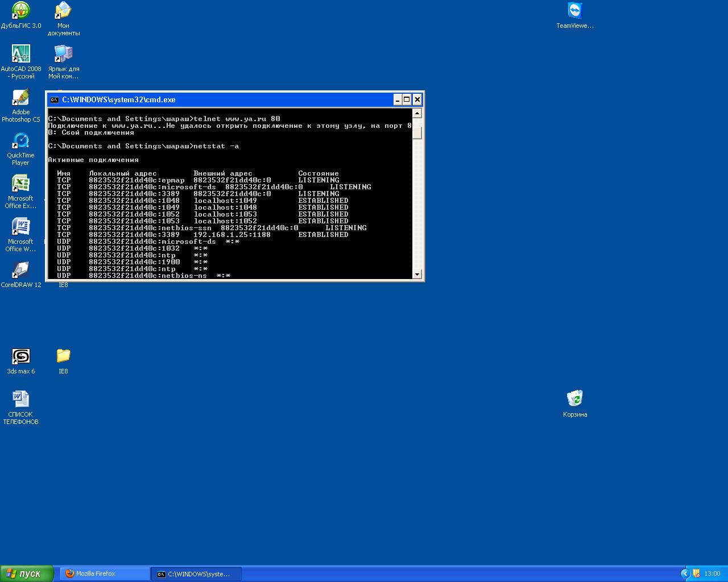Open the cmd.exe title bar system menu icon
The image size is (728, 582).
(x=54, y=99)
